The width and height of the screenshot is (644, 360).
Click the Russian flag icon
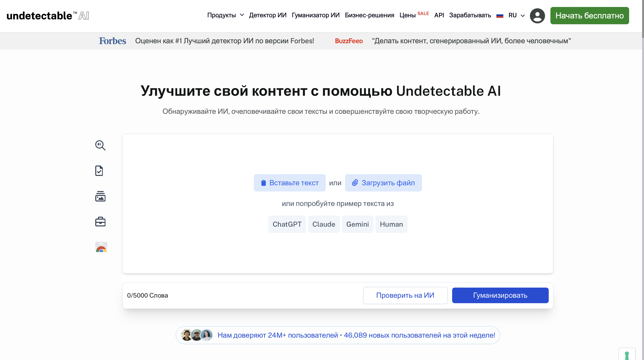pos(500,16)
